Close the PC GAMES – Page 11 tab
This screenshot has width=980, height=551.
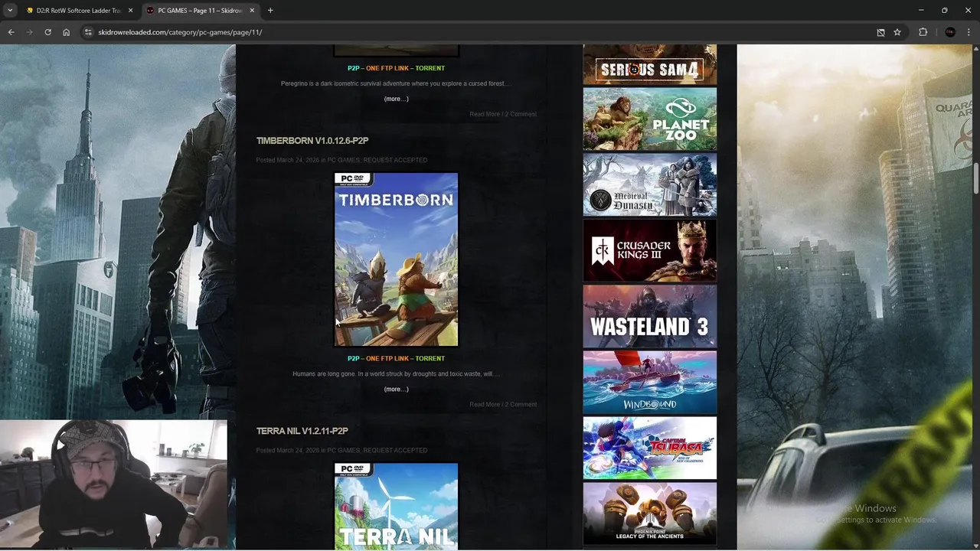tap(252, 11)
